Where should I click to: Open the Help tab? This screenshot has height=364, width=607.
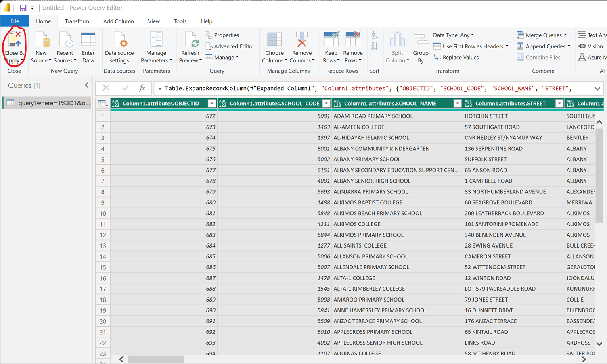point(207,21)
